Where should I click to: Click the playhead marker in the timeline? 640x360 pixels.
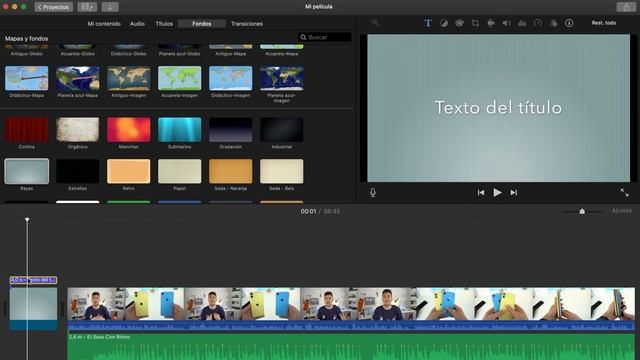click(27, 220)
